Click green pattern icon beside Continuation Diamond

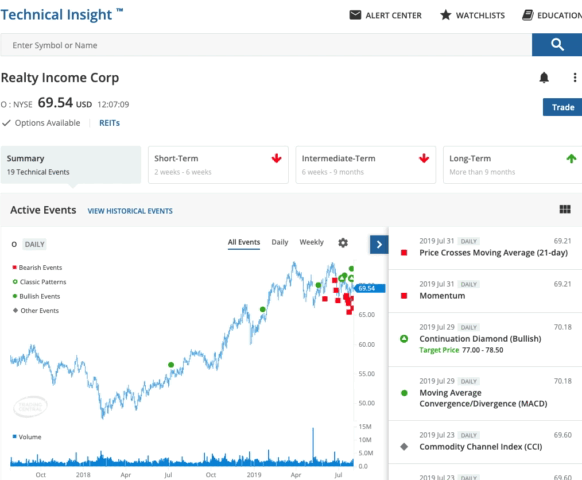point(404,339)
